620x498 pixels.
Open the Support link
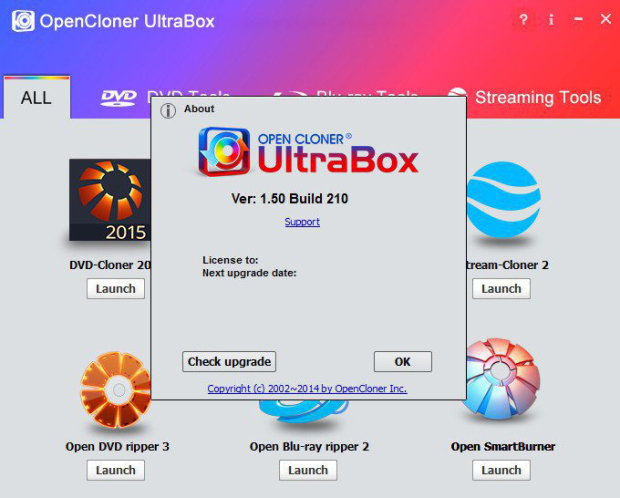pyautogui.click(x=302, y=222)
